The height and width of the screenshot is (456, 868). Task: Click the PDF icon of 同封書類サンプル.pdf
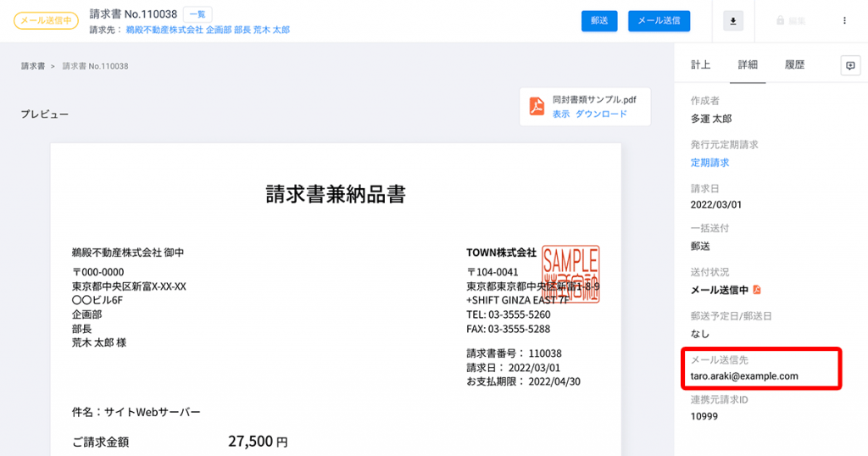[537, 106]
